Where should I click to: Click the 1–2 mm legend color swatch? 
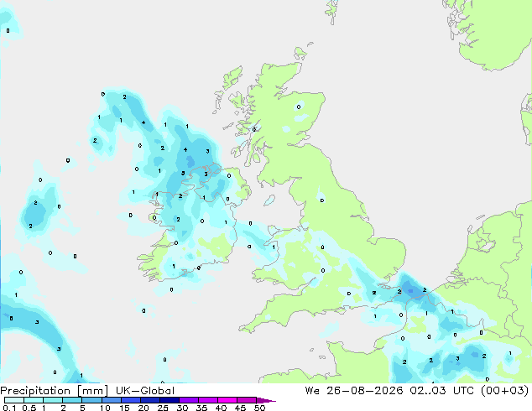53,400
